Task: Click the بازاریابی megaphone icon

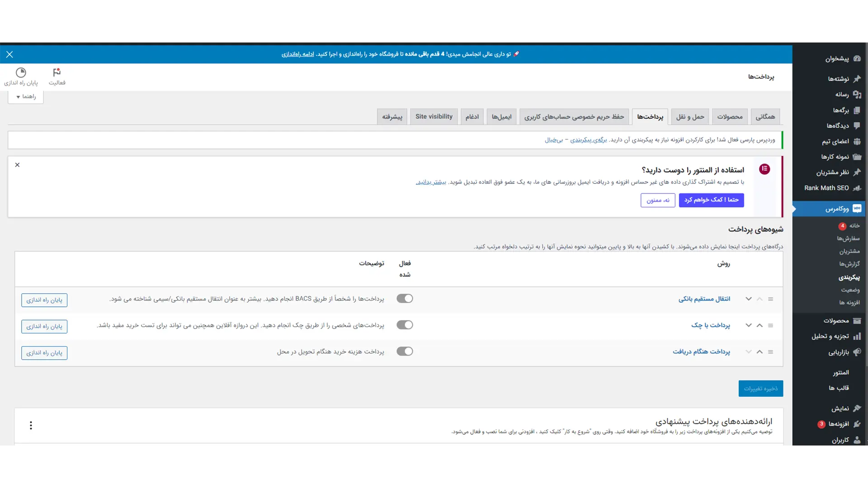Action: pos(857,352)
